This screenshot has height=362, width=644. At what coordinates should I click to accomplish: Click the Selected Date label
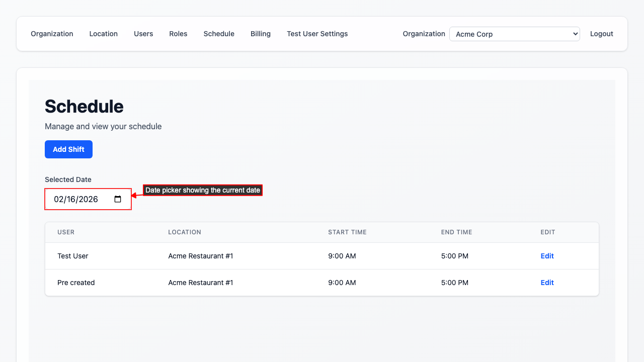click(68, 179)
